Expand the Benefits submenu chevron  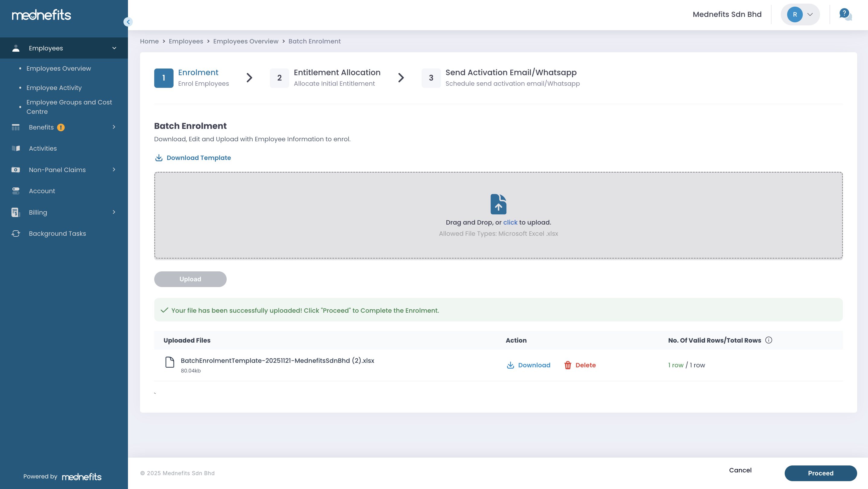click(114, 127)
